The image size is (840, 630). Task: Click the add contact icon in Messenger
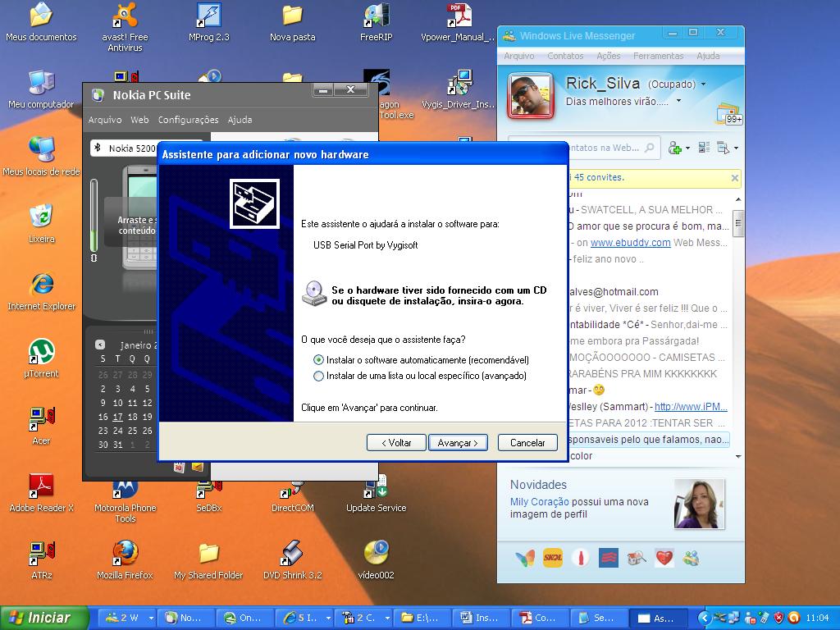(x=675, y=148)
